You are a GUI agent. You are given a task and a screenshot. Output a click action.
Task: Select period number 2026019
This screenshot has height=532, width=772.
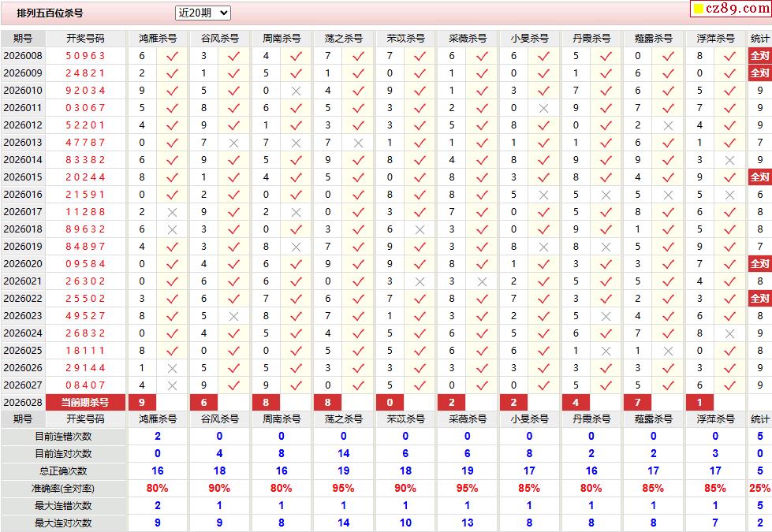point(23,247)
